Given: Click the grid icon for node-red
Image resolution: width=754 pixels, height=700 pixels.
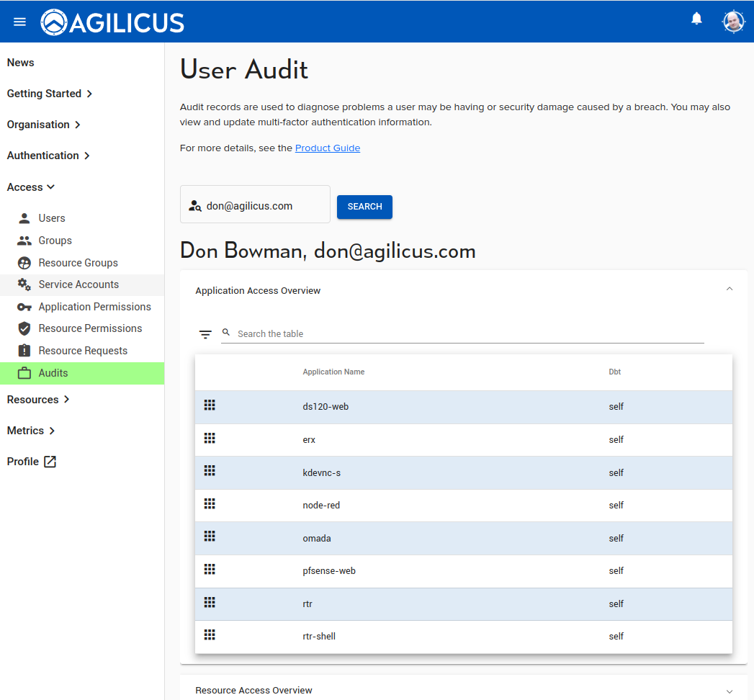Looking at the screenshot, I should (x=210, y=504).
